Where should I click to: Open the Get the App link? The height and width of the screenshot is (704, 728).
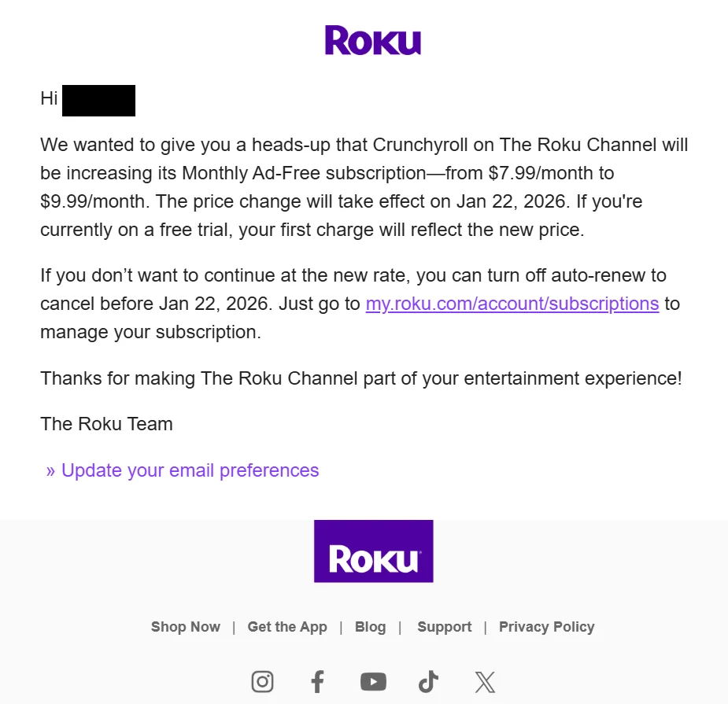287,627
